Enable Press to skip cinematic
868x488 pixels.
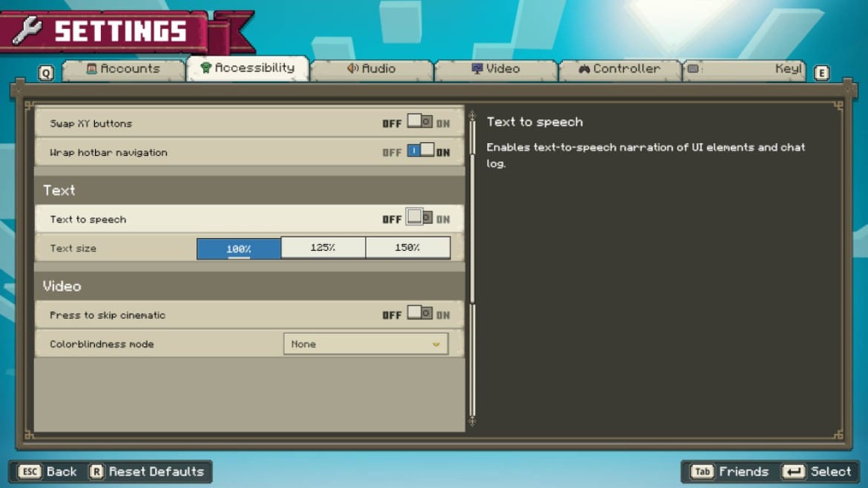pyautogui.click(x=419, y=314)
